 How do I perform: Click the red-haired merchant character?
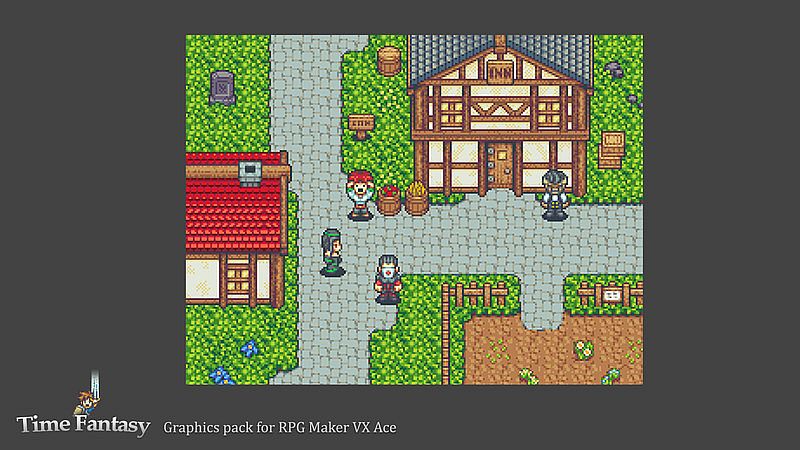point(360,196)
